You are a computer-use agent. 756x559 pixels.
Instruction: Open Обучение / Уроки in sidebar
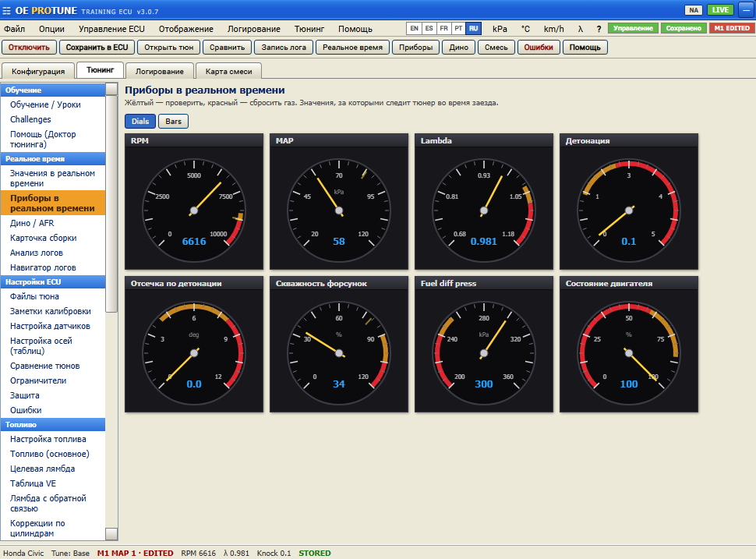[x=52, y=104]
